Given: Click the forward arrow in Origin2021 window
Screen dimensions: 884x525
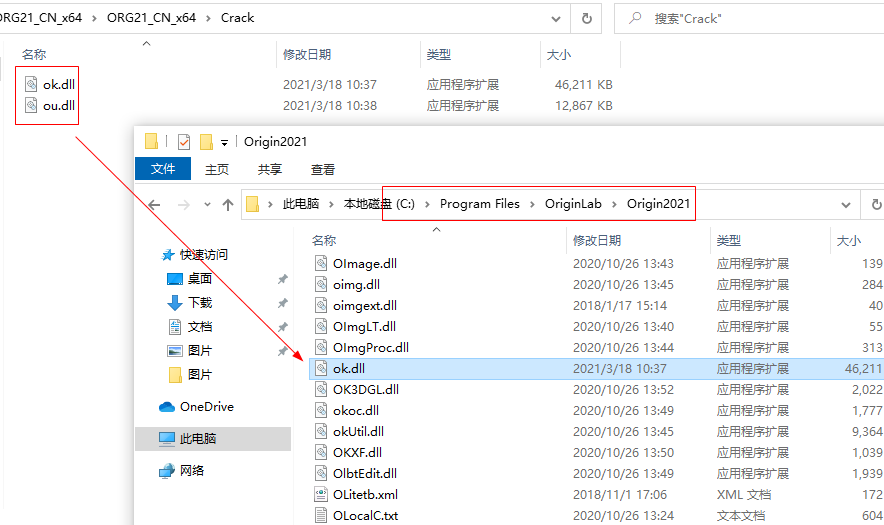Looking at the screenshot, I should point(184,204).
